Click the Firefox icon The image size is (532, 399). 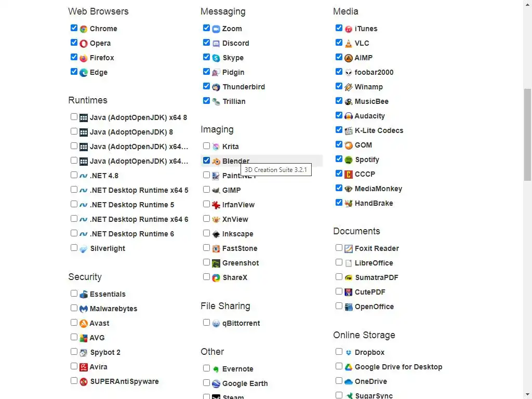(84, 58)
